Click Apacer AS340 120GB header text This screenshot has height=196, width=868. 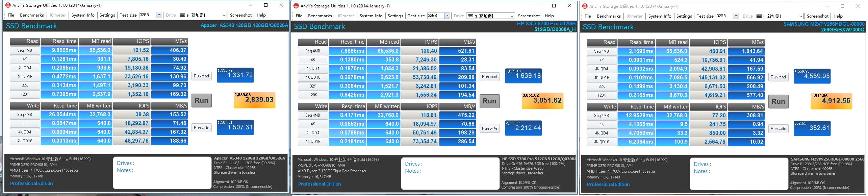pos(244,25)
